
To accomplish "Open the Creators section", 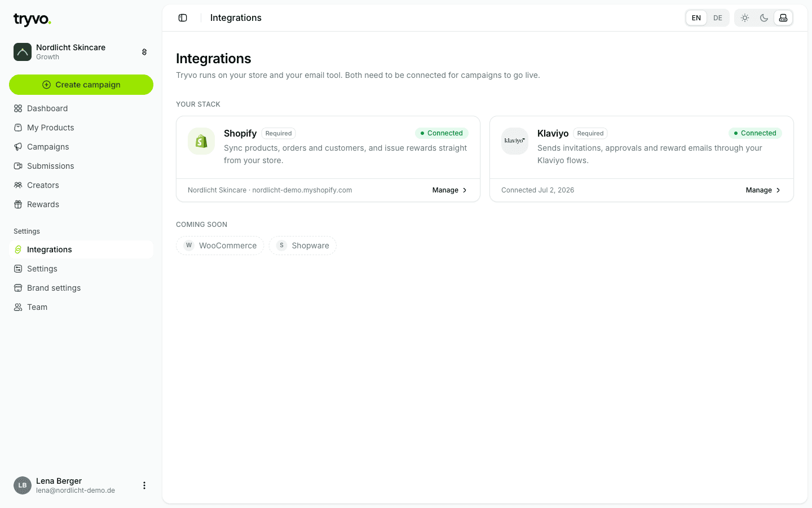I will point(81,185).
